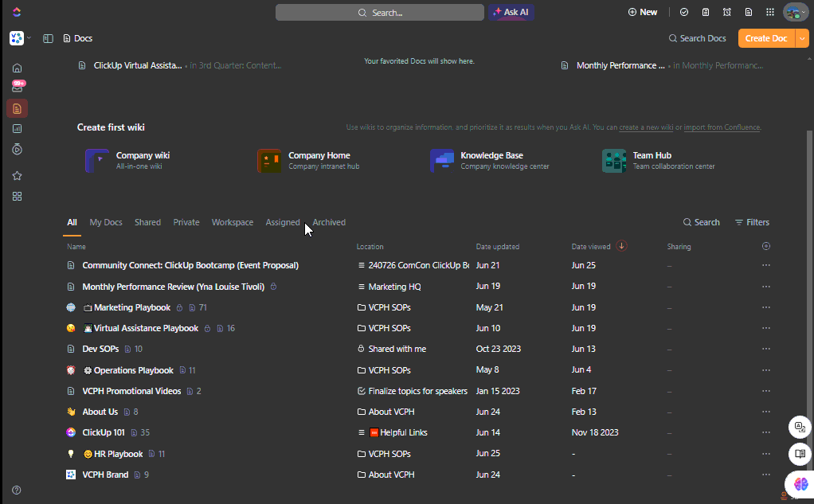
Task: Switch to the Shared tab
Action: coord(148,222)
